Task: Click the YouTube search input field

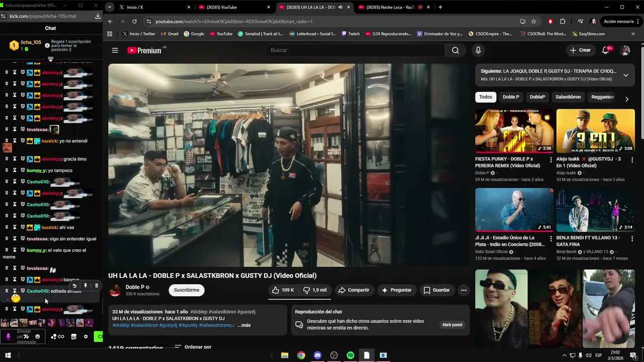Action: click(355, 50)
